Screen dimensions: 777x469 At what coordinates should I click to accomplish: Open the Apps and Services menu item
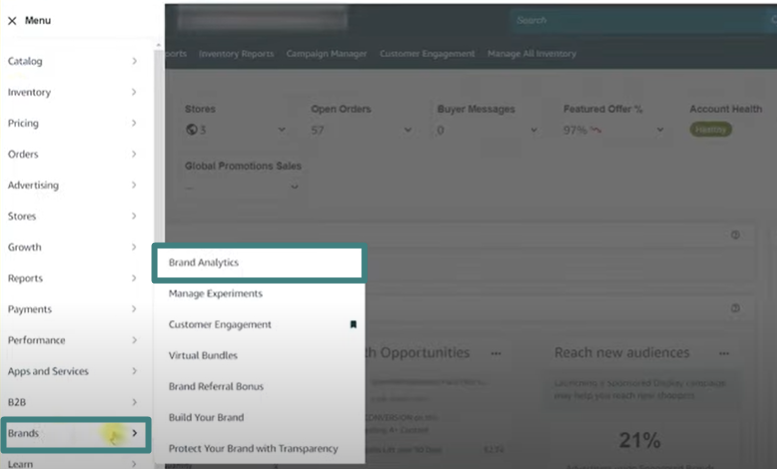(48, 371)
